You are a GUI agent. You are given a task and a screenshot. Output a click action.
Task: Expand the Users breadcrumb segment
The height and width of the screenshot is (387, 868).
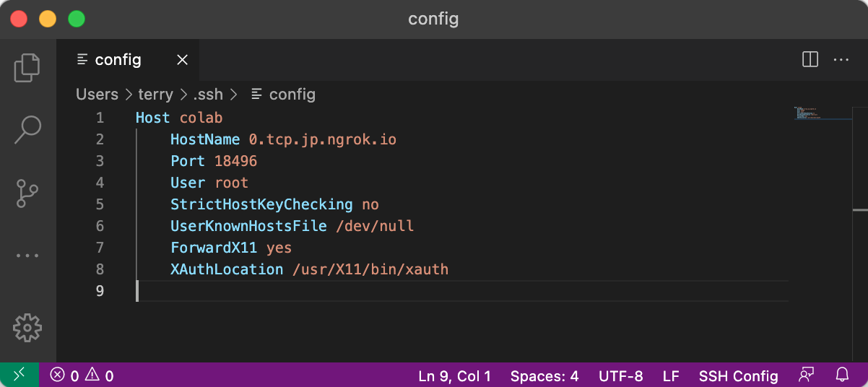[x=97, y=94]
